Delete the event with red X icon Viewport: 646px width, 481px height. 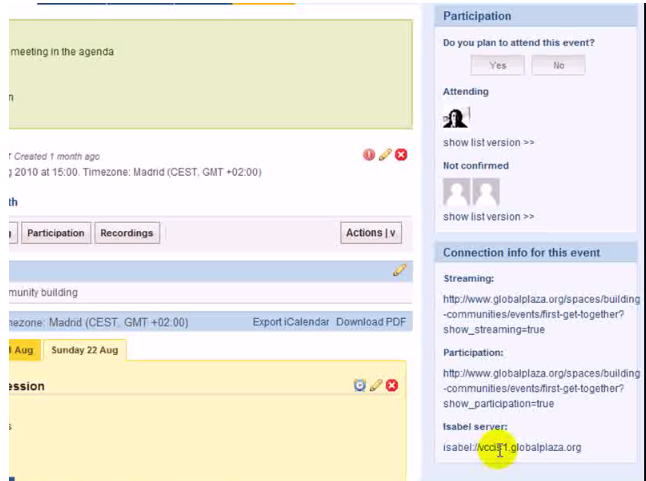[401, 155]
